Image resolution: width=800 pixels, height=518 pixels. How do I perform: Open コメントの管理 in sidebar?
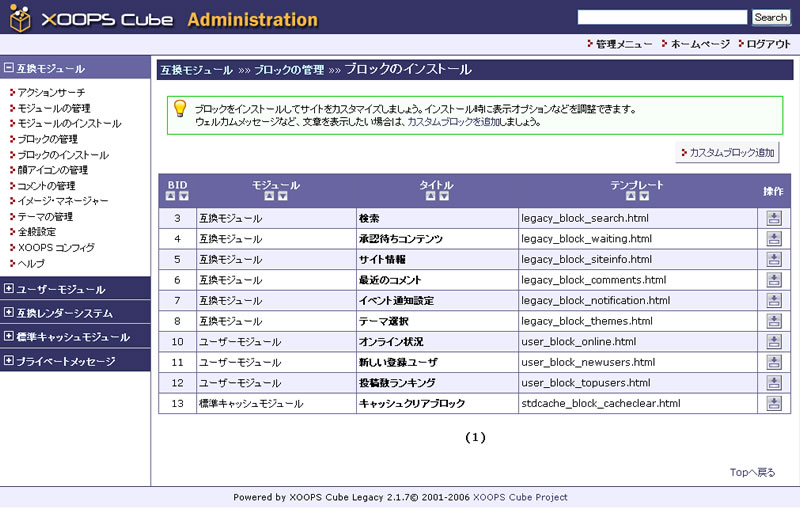(x=46, y=186)
